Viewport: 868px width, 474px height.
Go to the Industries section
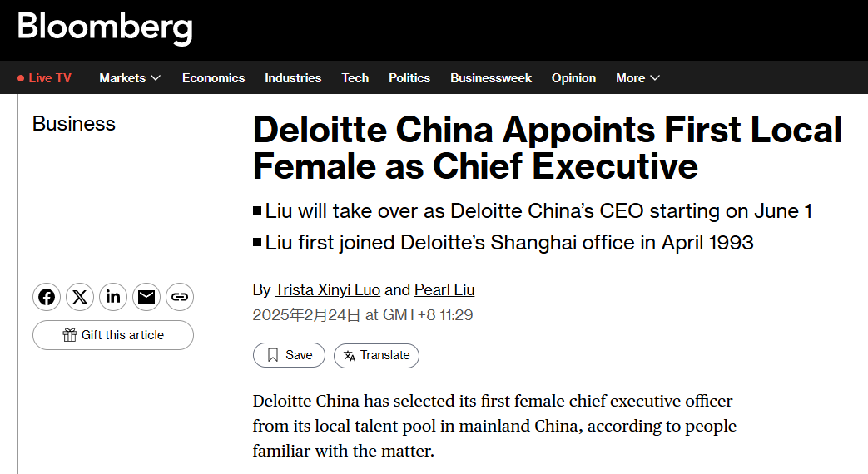tap(293, 78)
